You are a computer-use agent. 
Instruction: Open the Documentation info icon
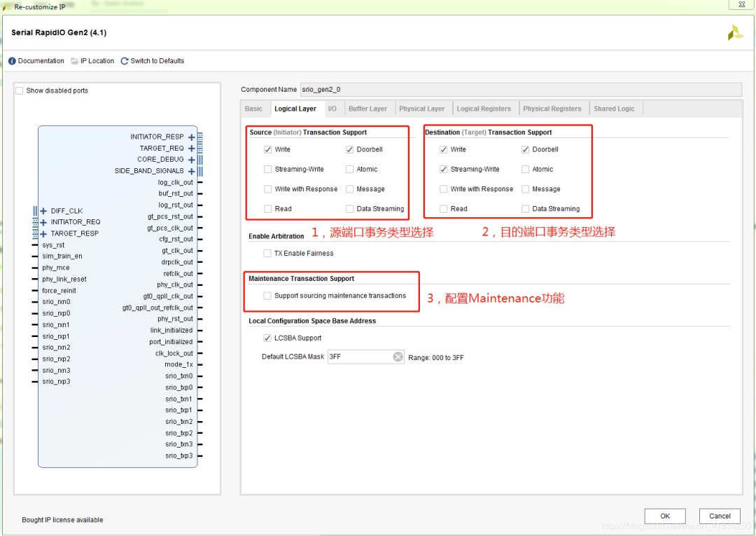pyautogui.click(x=12, y=61)
